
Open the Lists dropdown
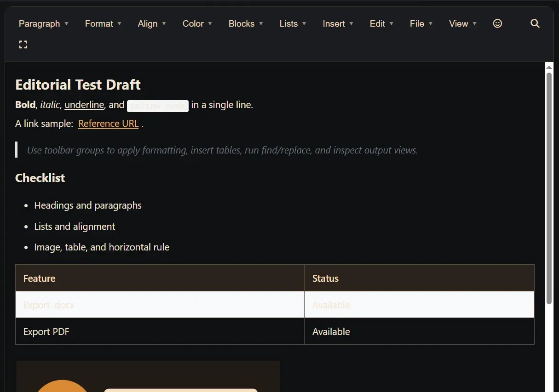(x=293, y=23)
